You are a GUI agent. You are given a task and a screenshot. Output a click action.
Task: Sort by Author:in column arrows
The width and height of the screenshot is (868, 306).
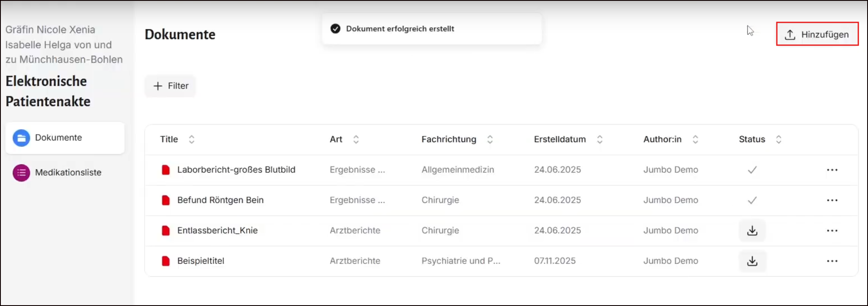695,140
